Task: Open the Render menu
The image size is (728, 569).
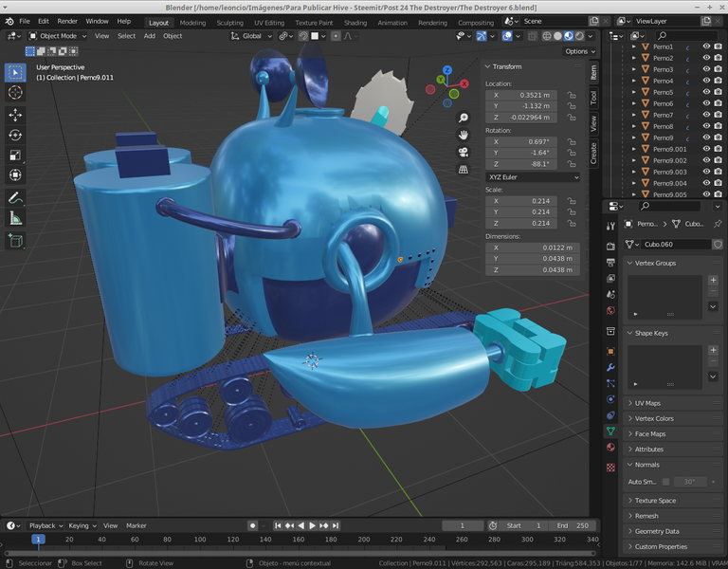Action: [x=67, y=22]
